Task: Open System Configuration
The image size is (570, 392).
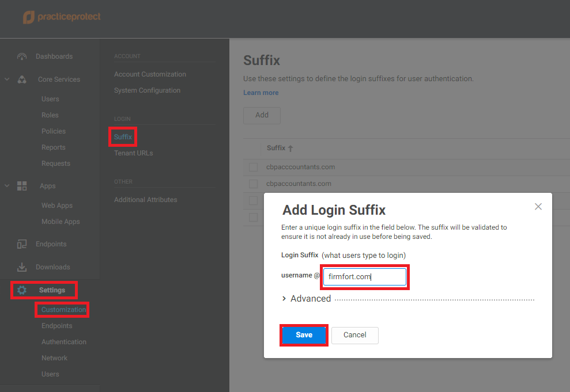Action: 147,90
